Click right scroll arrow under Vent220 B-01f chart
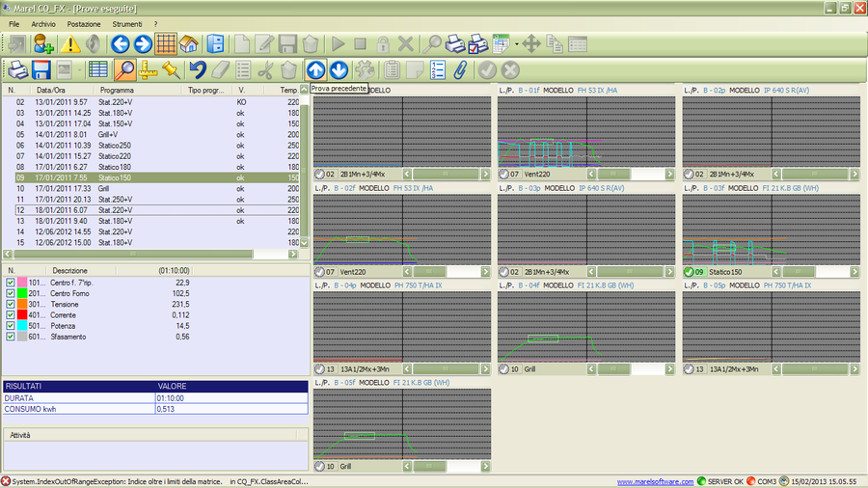Screen dimensions: 868x488 670,174
